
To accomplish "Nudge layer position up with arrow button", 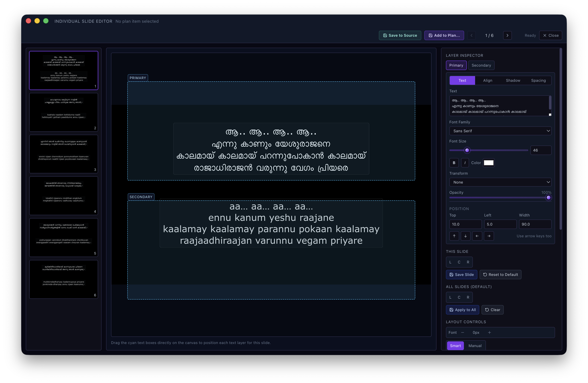I will click(454, 236).
